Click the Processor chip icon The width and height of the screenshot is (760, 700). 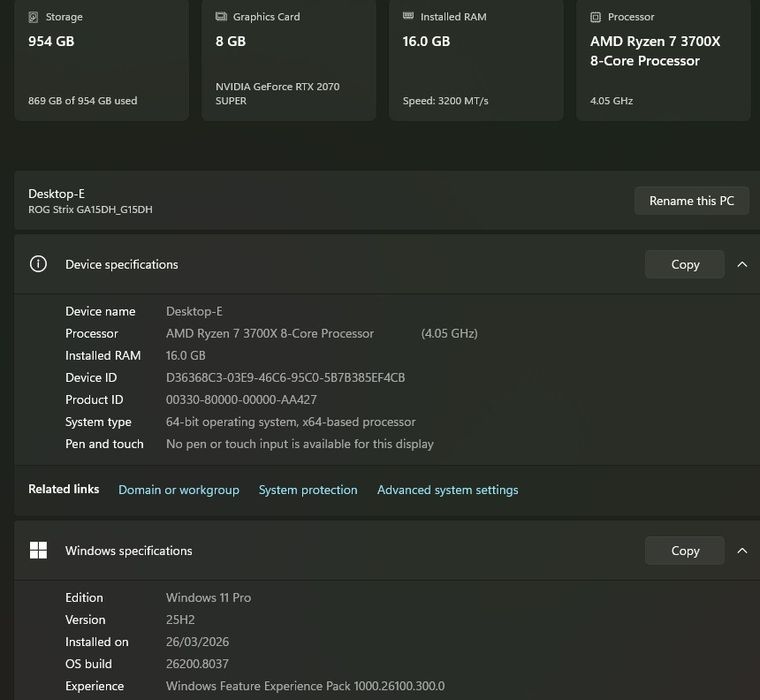[x=596, y=17]
